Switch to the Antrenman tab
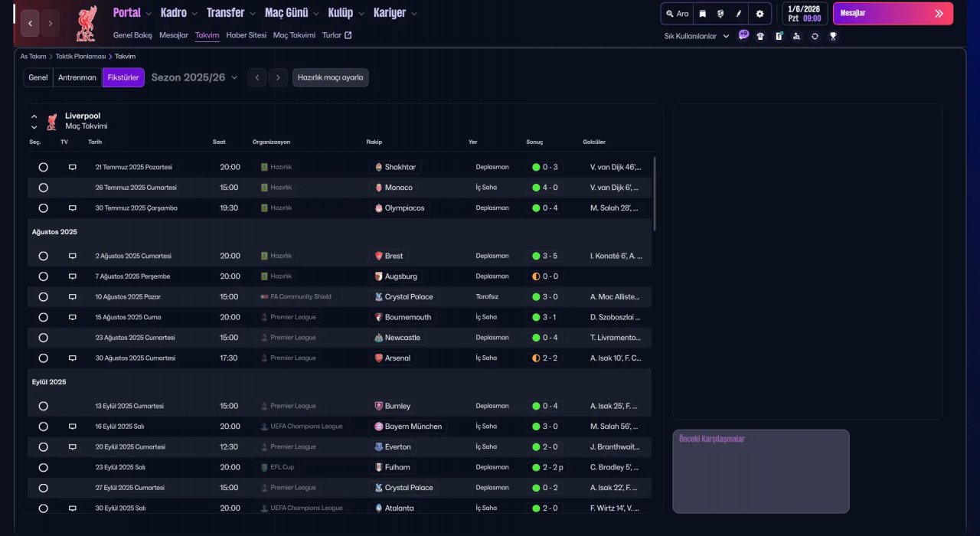 [77, 77]
